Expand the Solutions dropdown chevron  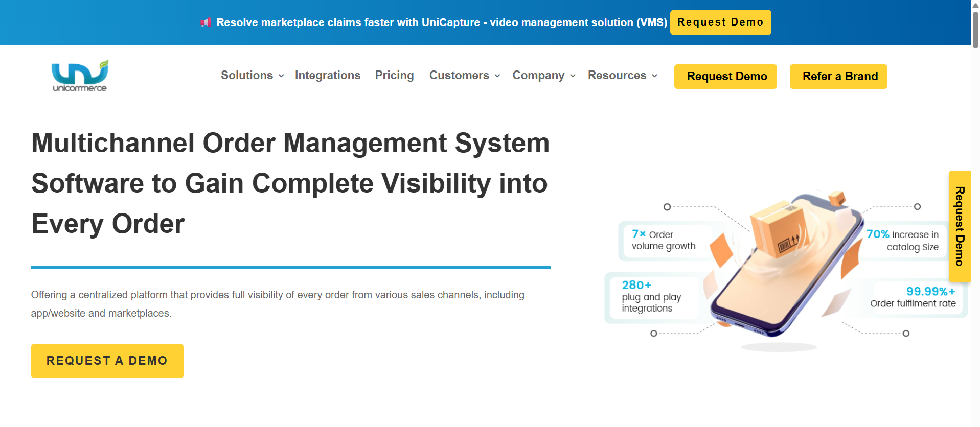click(x=281, y=76)
